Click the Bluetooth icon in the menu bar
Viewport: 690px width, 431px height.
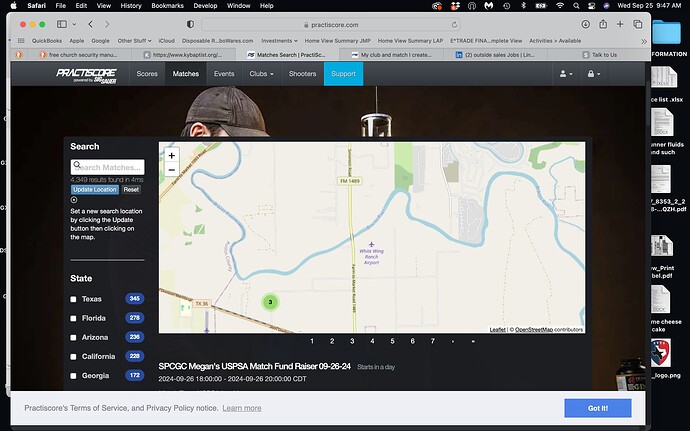click(x=523, y=6)
